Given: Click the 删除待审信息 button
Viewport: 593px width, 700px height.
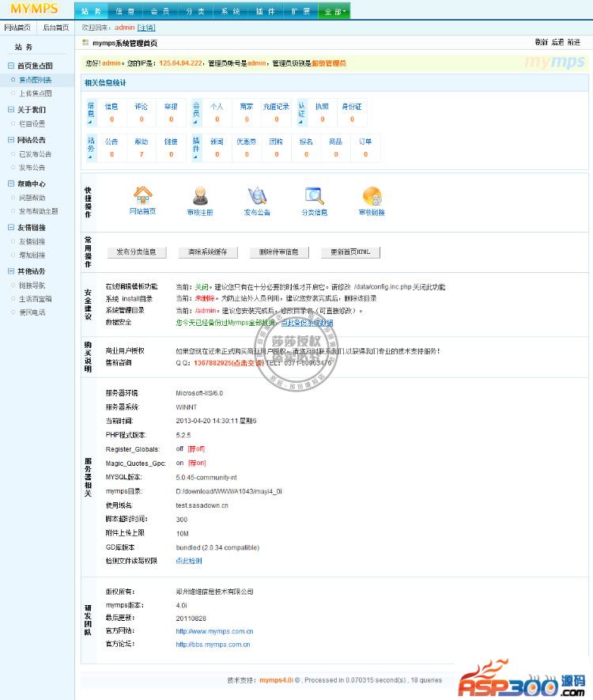Looking at the screenshot, I should (x=279, y=252).
